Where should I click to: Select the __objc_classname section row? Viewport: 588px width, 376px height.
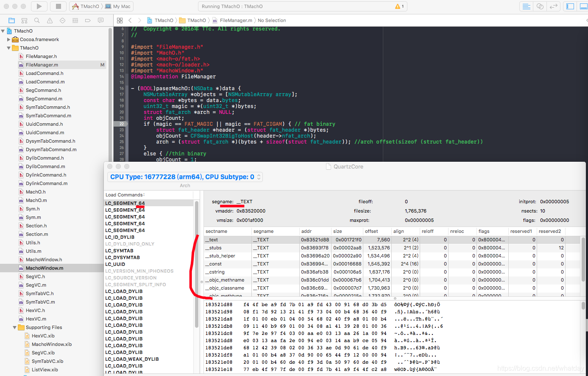(x=392, y=288)
